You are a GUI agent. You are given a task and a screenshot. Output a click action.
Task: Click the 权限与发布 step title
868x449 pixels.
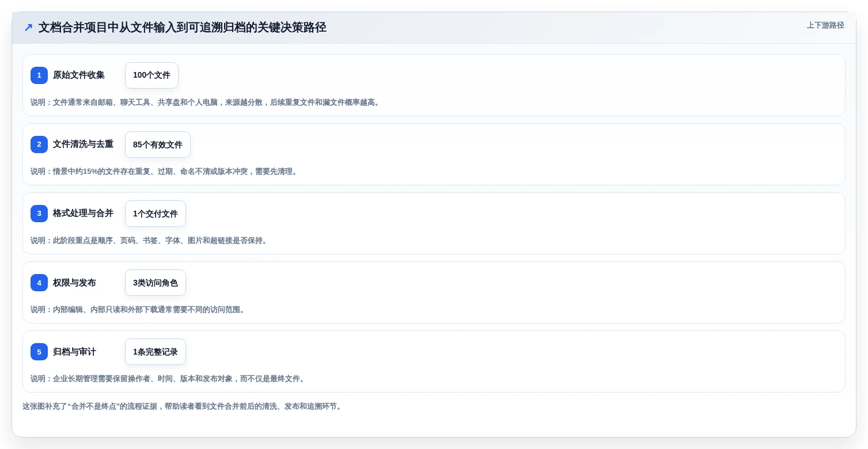[74, 283]
